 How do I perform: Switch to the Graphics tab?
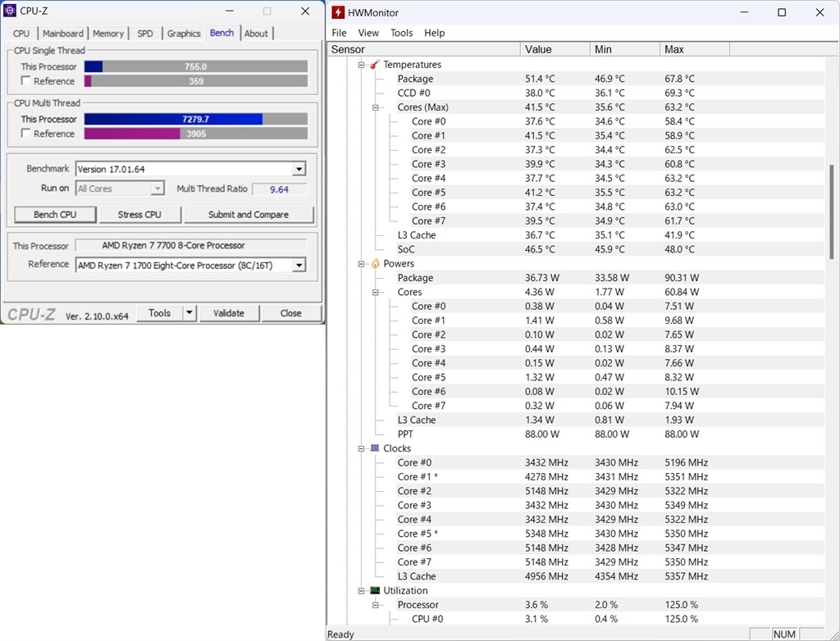(183, 34)
